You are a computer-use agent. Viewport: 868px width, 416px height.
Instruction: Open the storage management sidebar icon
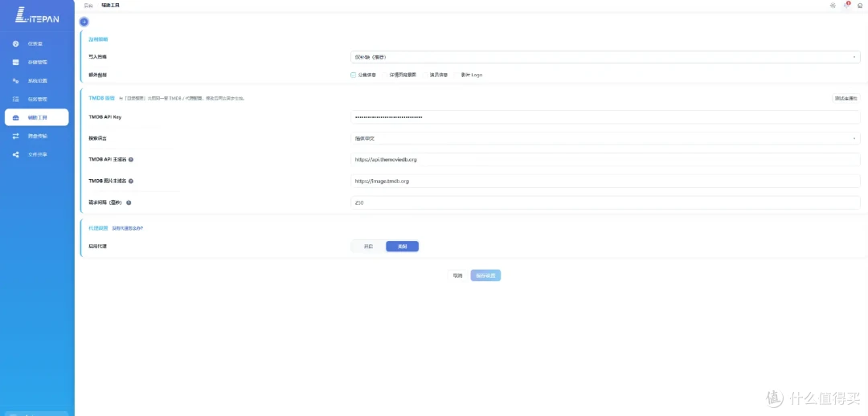[x=15, y=62]
